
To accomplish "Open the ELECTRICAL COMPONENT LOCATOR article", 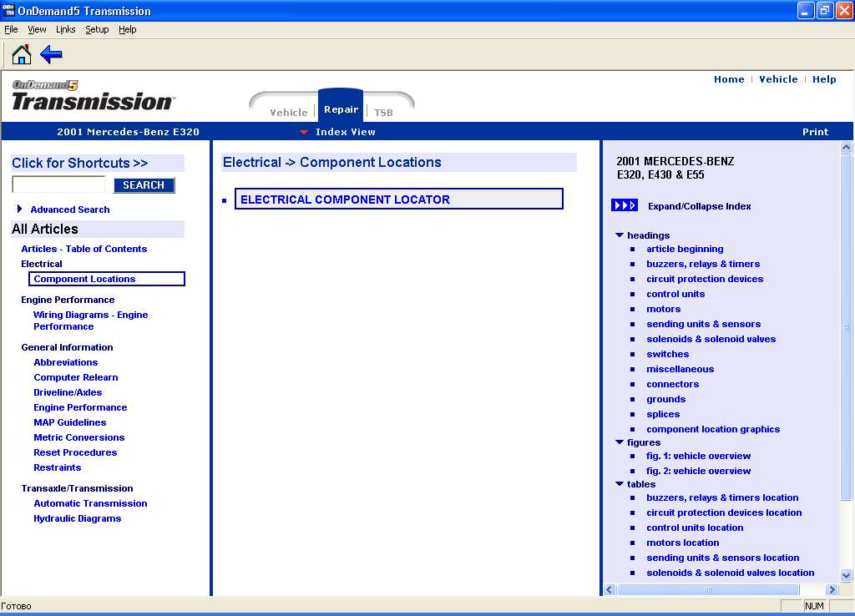I will pyautogui.click(x=398, y=199).
